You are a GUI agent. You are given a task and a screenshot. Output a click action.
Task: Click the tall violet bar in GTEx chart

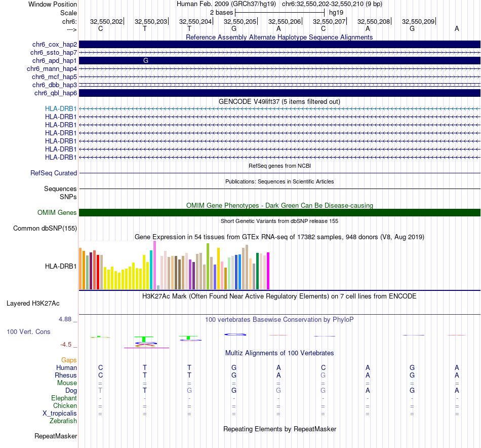154,265
